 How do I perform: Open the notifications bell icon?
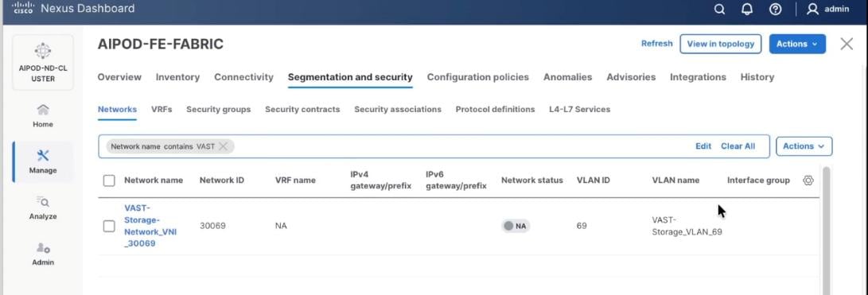coord(747,10)
